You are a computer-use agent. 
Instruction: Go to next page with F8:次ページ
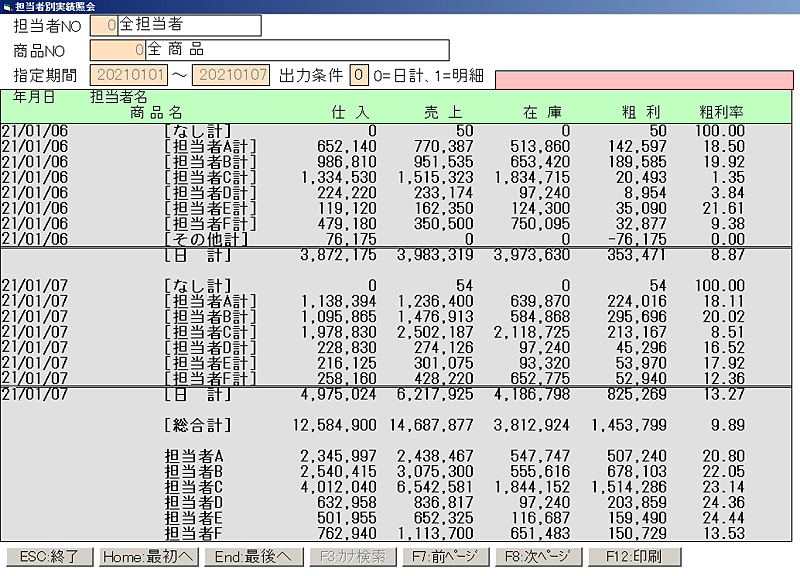(537, 557)
